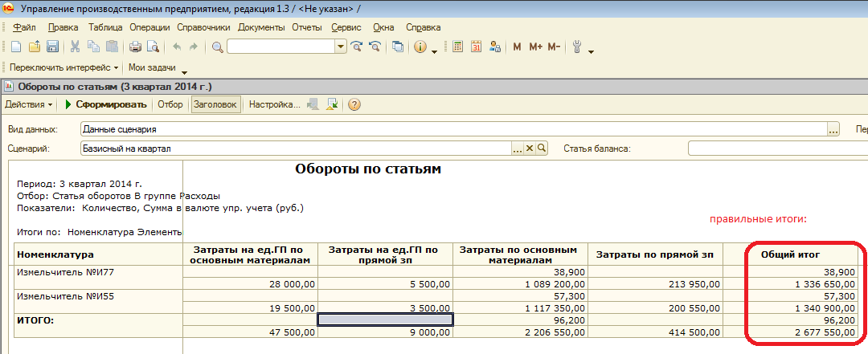Expand the search box dropdown arrow

[341, 47]
